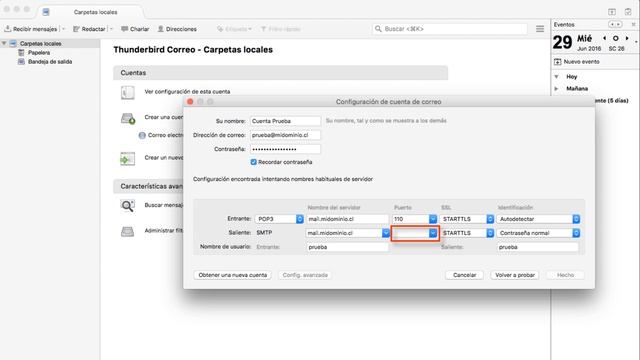
Task: Open Bandeja de salida folder
Action: (x=50, y=62)
